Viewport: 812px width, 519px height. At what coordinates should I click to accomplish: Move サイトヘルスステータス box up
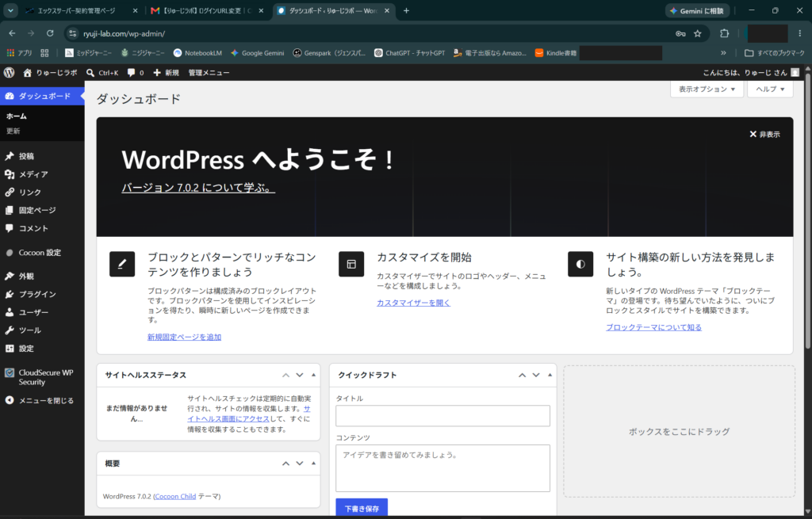tap(285, 375)
